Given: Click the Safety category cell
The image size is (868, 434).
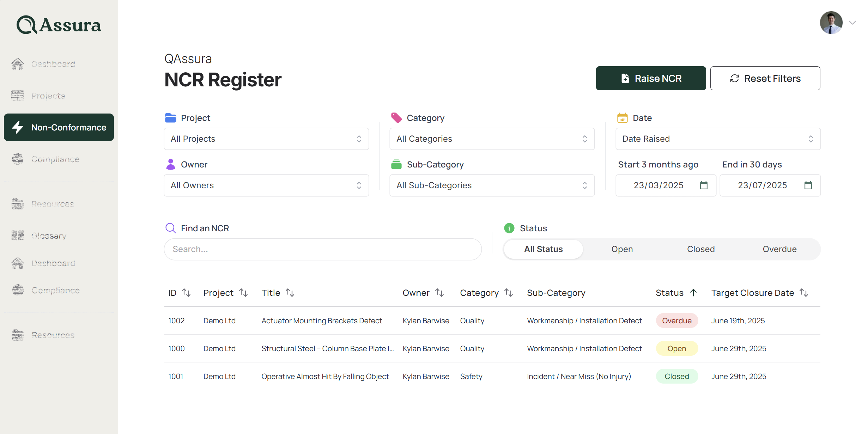Looking at the screenshot, I should click(x=471, y=376).
